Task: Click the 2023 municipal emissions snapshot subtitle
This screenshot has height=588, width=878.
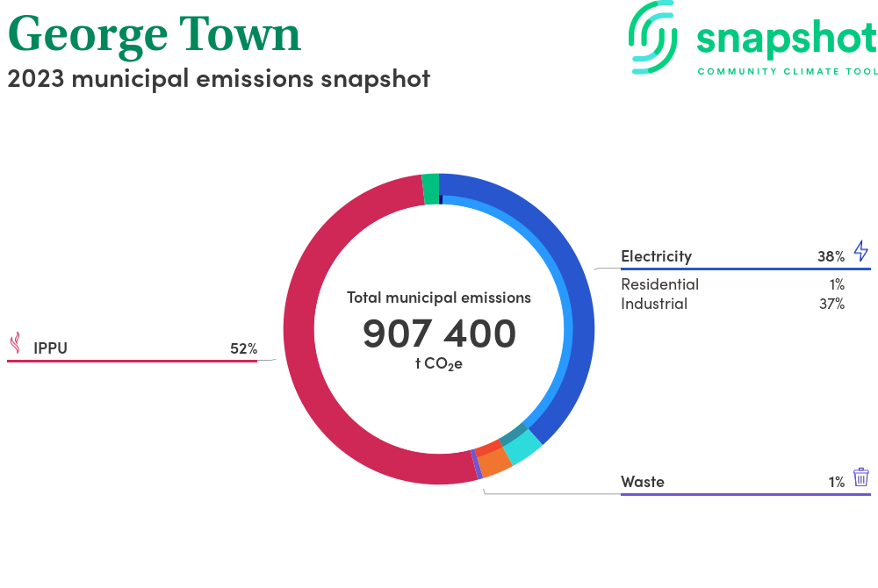Action: tap(219, 79)
